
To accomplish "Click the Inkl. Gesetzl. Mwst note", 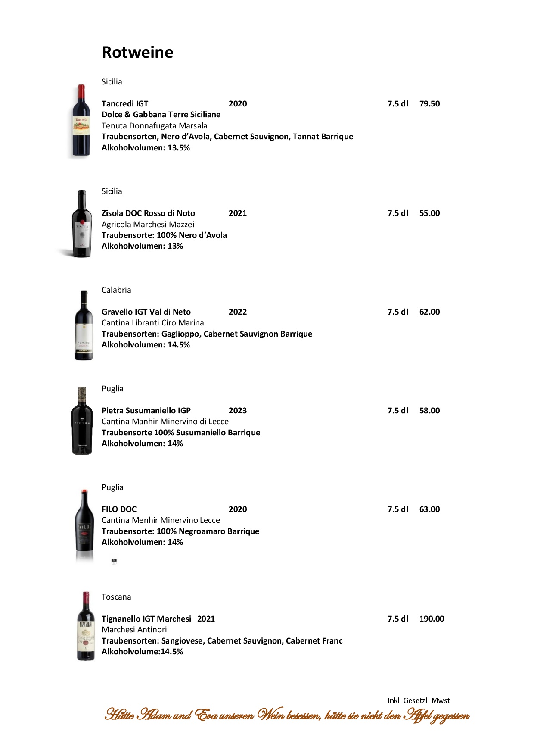I will tap(419, 700).
